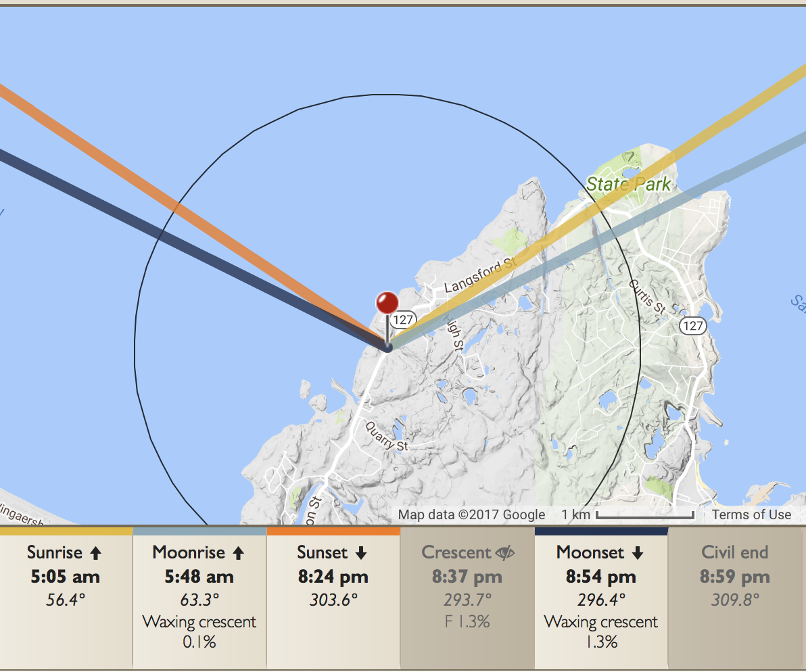Click the down arrow beside Sunset
Image resolution: width=806 pixels, height=672 pixels.
(361, 553)
